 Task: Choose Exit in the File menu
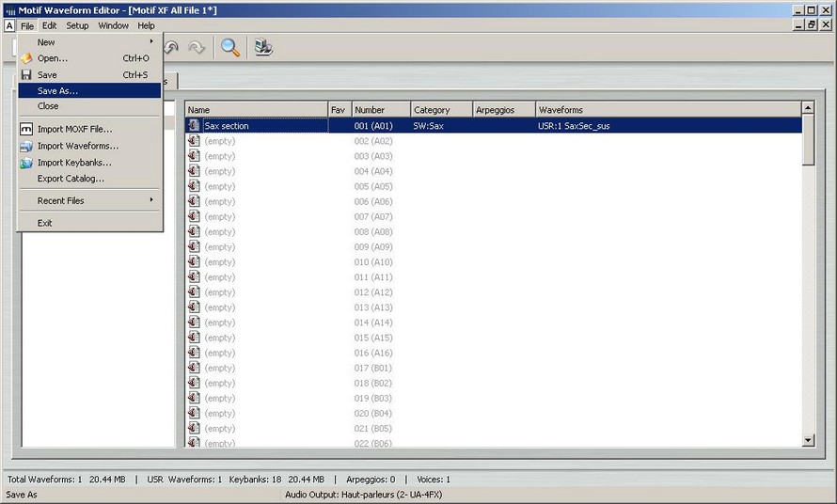(45, 223)
